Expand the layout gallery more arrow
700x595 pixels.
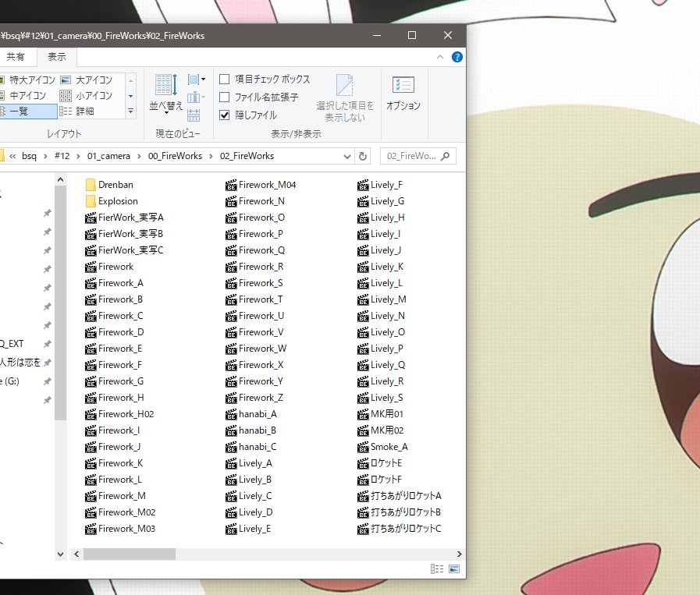coord(131,111)
